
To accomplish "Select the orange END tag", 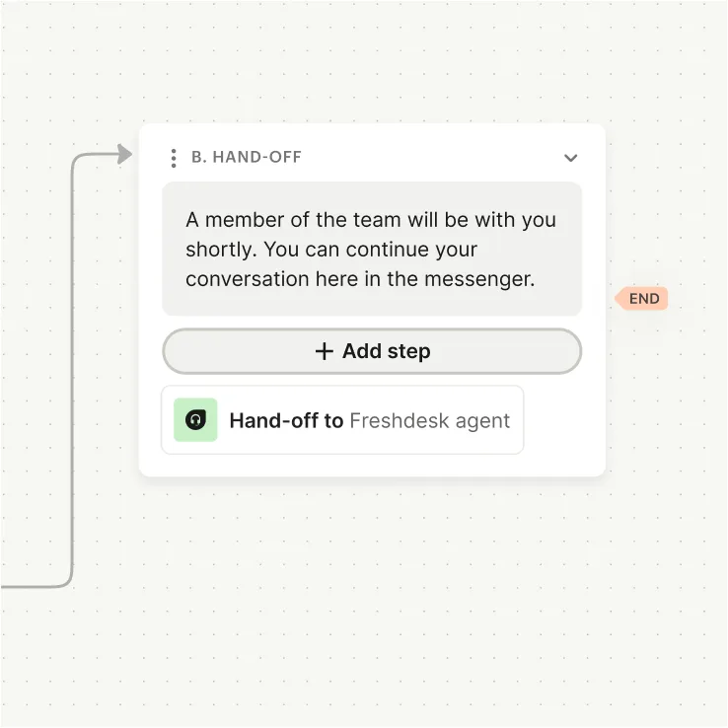I will tap(644, 299).
